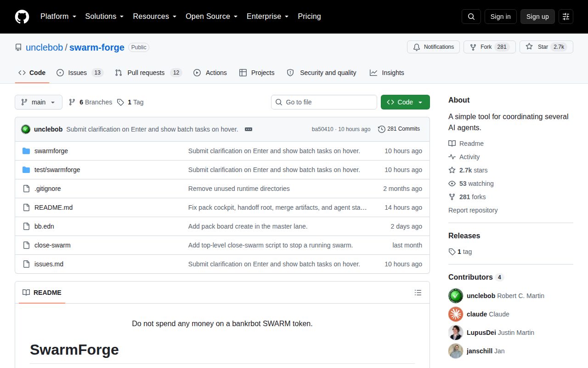This screenshot has height=368, width=588.
Task: Open claude contributor avatar
Action: click(x=456, y=314)
